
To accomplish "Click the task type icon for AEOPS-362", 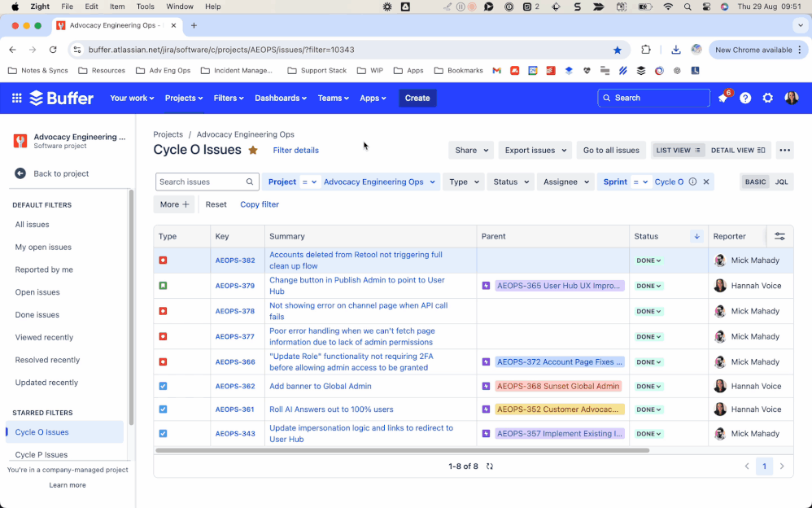I will point(163,386).
